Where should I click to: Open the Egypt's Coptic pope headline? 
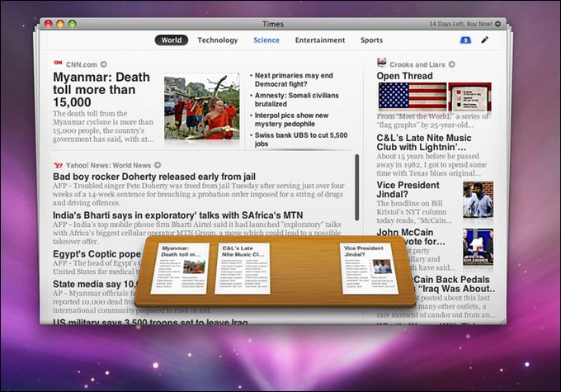[x=97, y=254]
